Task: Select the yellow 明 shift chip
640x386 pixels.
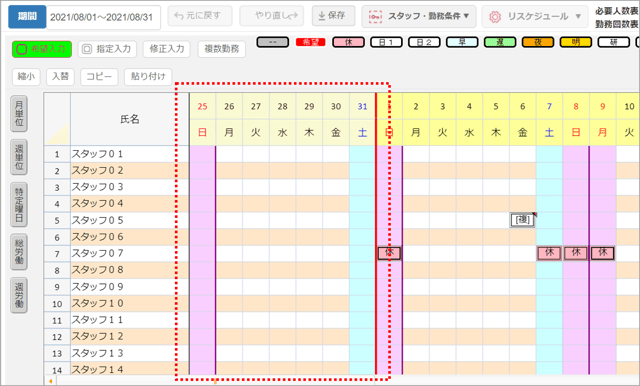Action: [x=576, y=42]
